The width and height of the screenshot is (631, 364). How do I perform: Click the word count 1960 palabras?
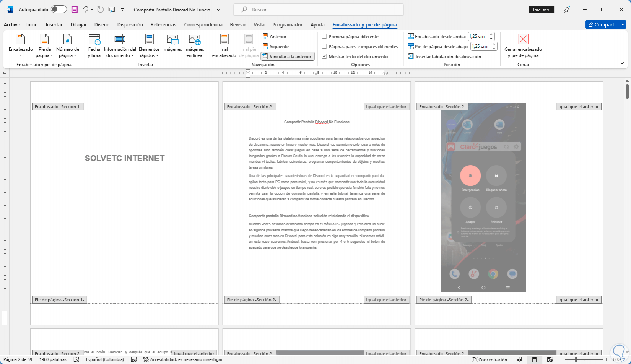click(53, 359)
